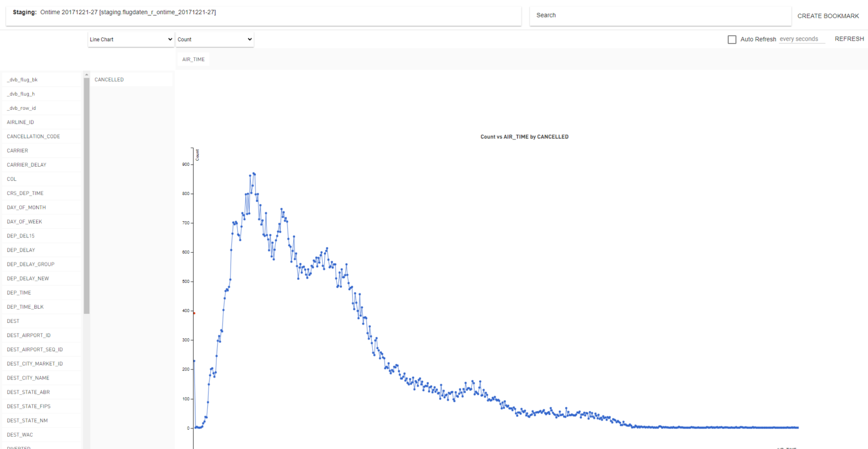
Task: Click the REFRESH button
Action: (x=849, y=39)
